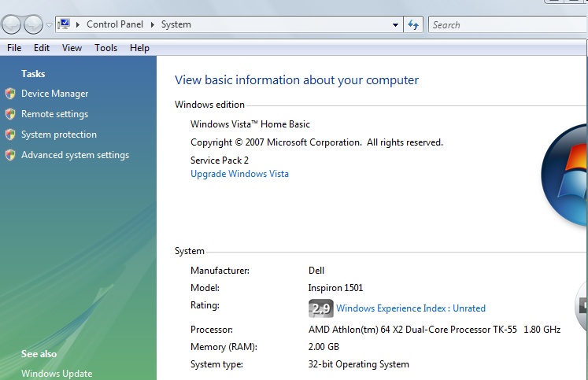Click the 'View basic information about your computer' heading
This screenshot has width=588, height=380.
pyautogui.click(x=297, y=80)
